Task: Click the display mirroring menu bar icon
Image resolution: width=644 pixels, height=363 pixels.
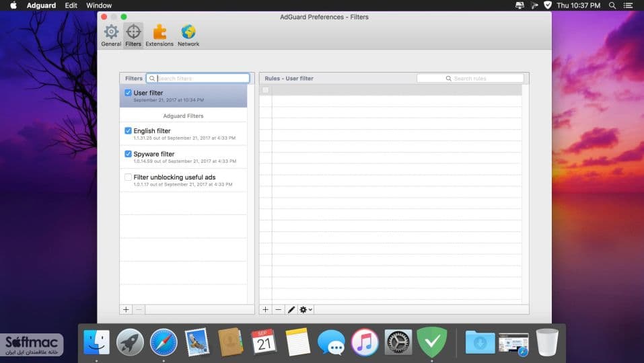Action: pyautogui.click(x=520, y=5)
